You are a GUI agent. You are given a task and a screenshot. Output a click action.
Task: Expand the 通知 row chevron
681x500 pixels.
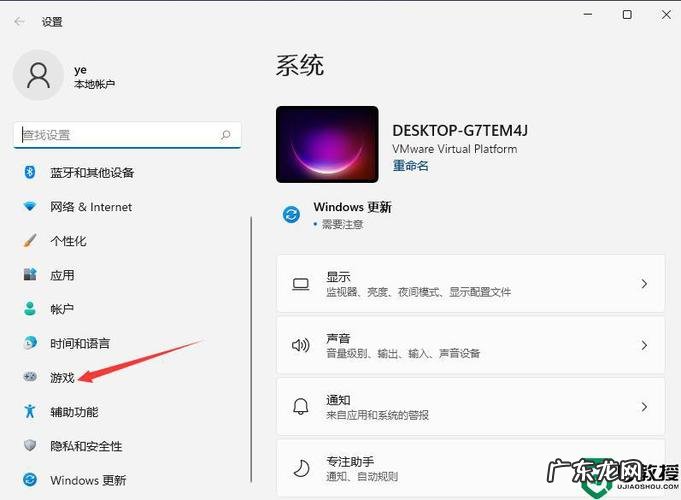click(x=644, y=407)
